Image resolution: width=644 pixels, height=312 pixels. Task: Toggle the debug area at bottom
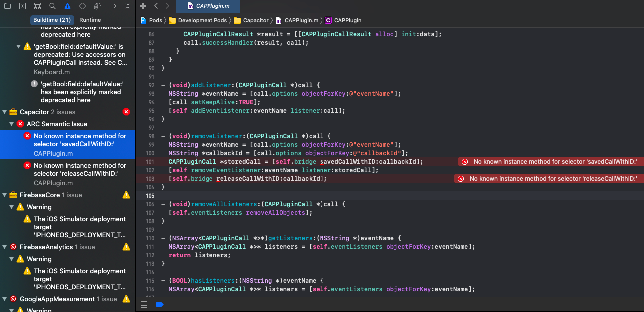pyautogui.click(x=144, y=304)
